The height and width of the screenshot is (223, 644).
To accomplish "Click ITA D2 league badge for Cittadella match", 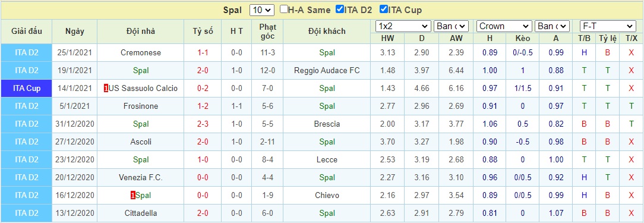I will point(27,213).
